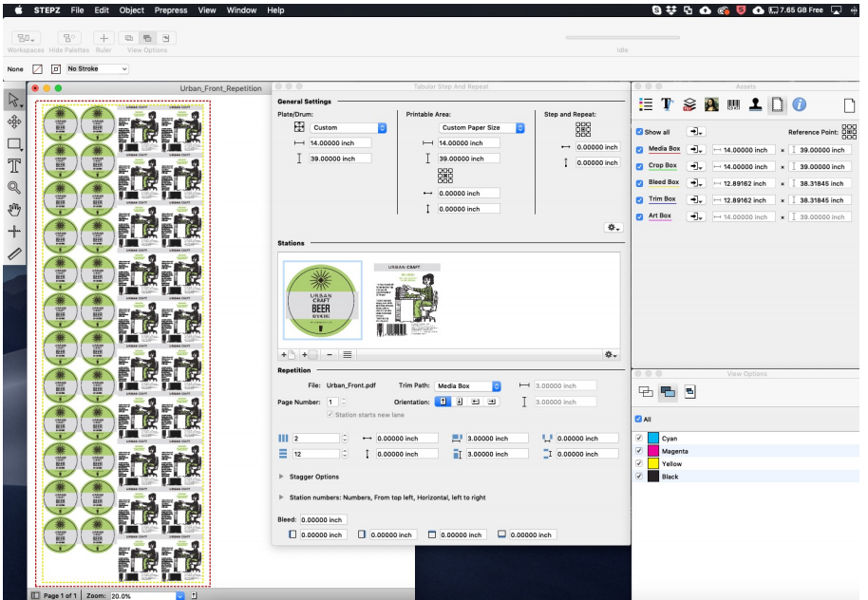The width and height of the screenshot is (868, 600).
Task: Open the Barcode assets icon
Action: [x=734, y=104]
